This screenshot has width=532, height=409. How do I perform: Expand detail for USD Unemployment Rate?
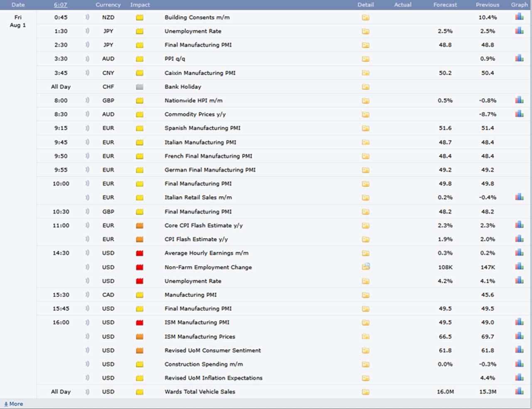coord(365,281)
